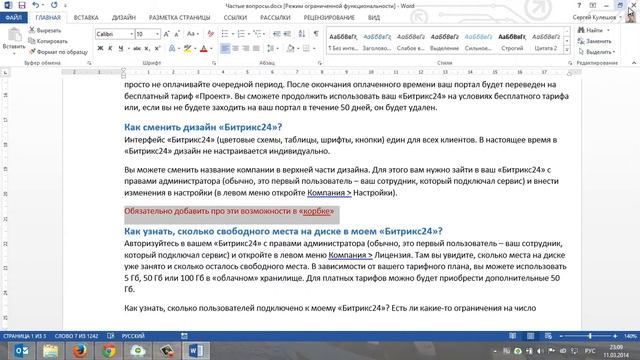
Task: Click the macro recording icon in status bar
Action: pos(184,336)
